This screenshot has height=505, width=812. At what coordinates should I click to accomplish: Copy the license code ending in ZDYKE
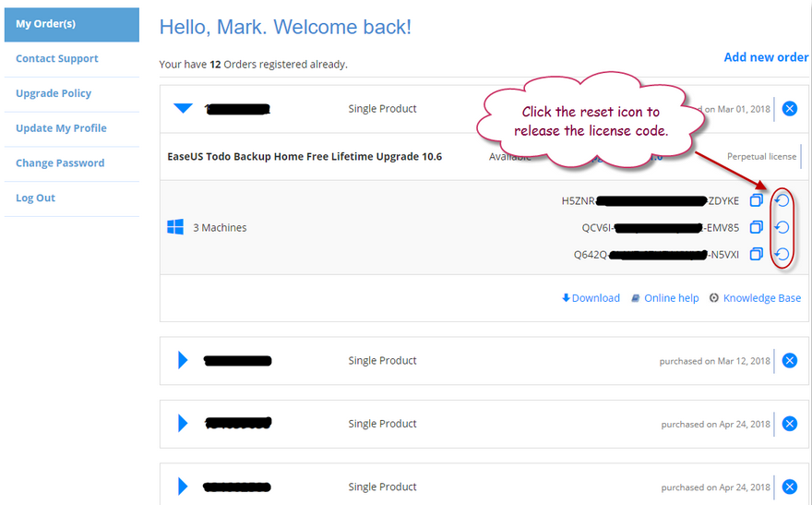tap(756, 200)
